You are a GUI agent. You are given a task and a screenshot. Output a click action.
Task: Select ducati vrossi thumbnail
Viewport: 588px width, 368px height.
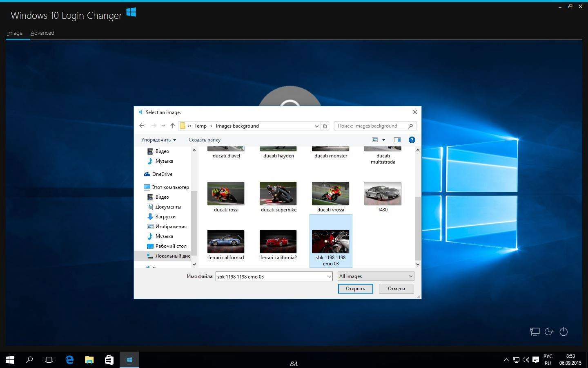330,193
